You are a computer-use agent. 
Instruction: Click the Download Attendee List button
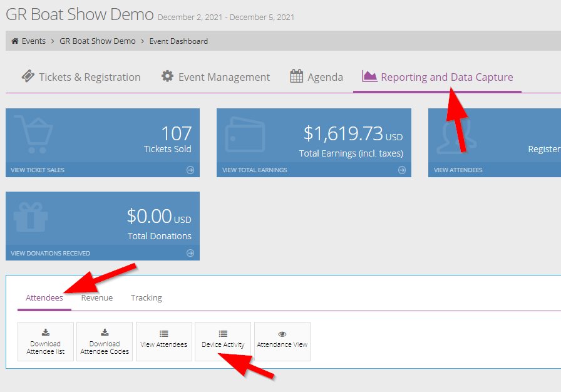[46, 341]
